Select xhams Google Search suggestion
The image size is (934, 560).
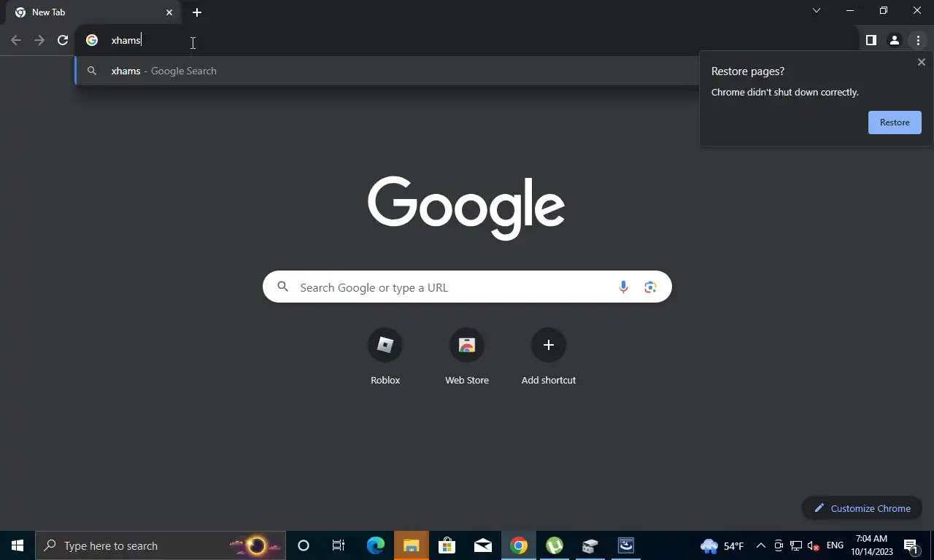tap(387, 71)
